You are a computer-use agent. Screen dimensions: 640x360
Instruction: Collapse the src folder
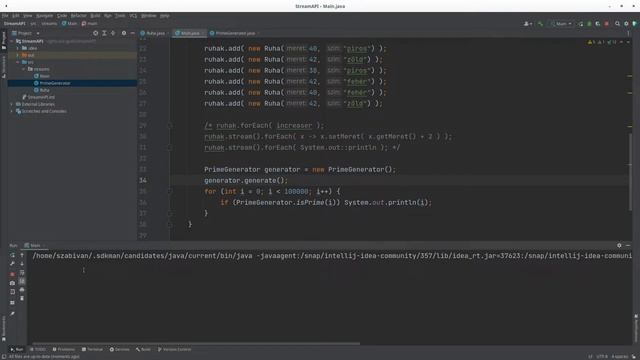click(x=18, y=62)
